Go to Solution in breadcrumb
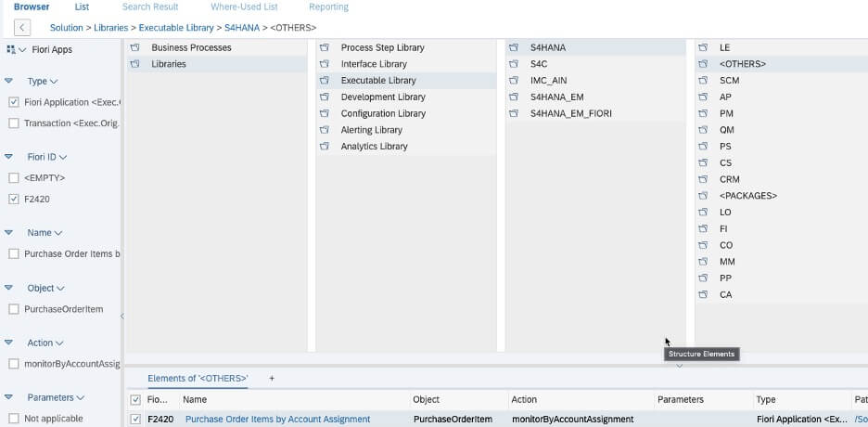The image size is (868, 427). click(67, 28)
